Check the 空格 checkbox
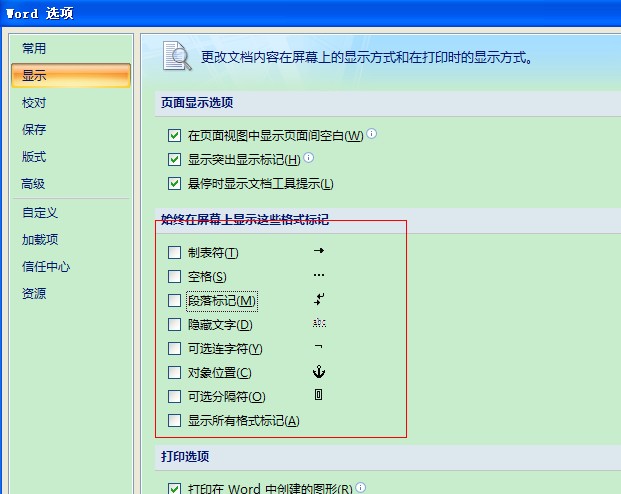Screen dimensions: 621x494 click(174, 276)
